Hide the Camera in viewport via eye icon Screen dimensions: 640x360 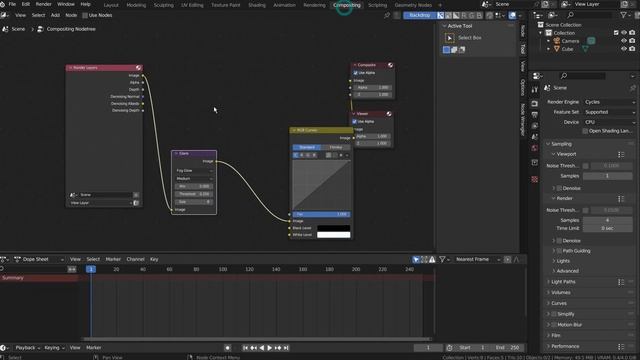click(624, 41)
